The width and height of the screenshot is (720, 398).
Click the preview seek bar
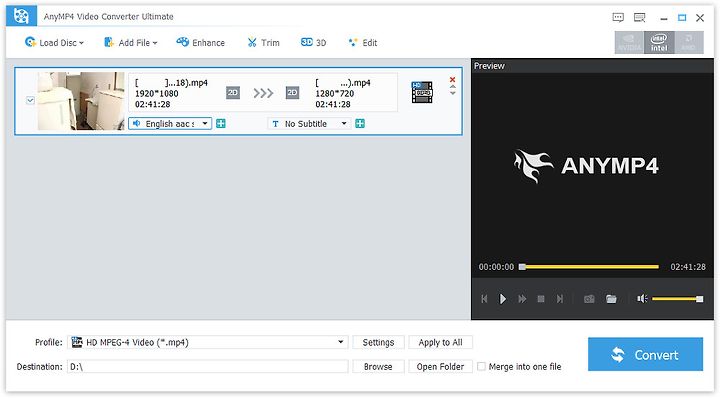coord(589,267)
